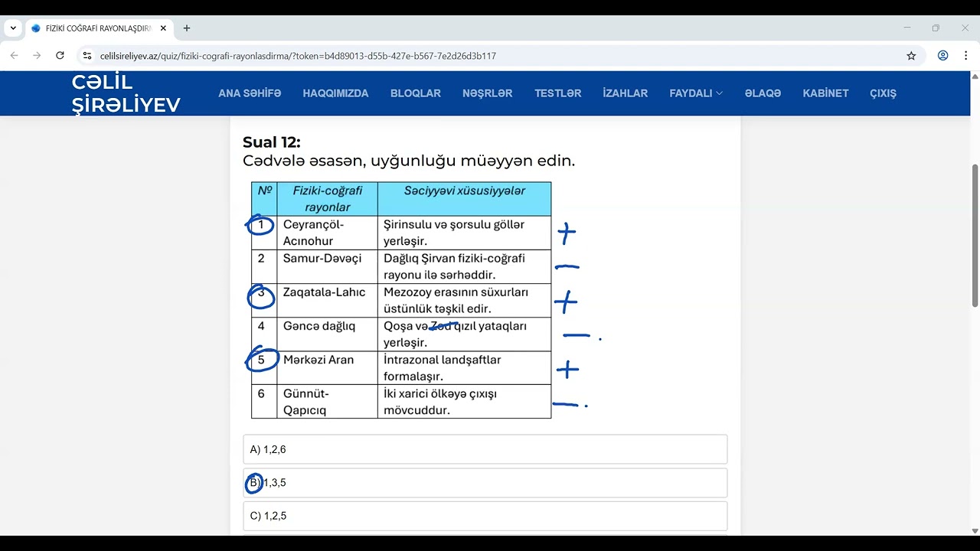Expand the FAYDALI dropdown menu
This screenshot has height=551, width=980.
(x=696, y=93)
